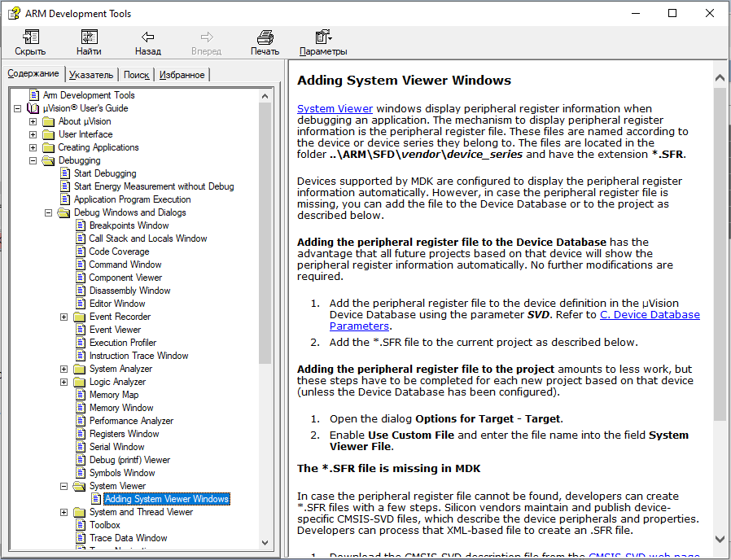Viewport: 731px width, 560px height.
Task: Select Registers Window topic in tree
Action: click(124, 434)
